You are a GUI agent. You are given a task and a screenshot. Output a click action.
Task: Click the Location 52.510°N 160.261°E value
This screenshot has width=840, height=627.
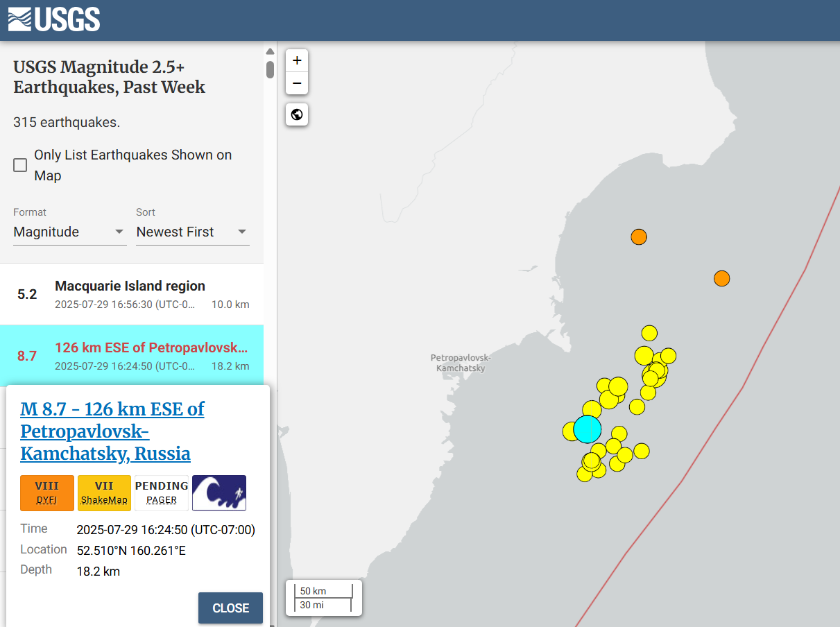coord(131,551)
